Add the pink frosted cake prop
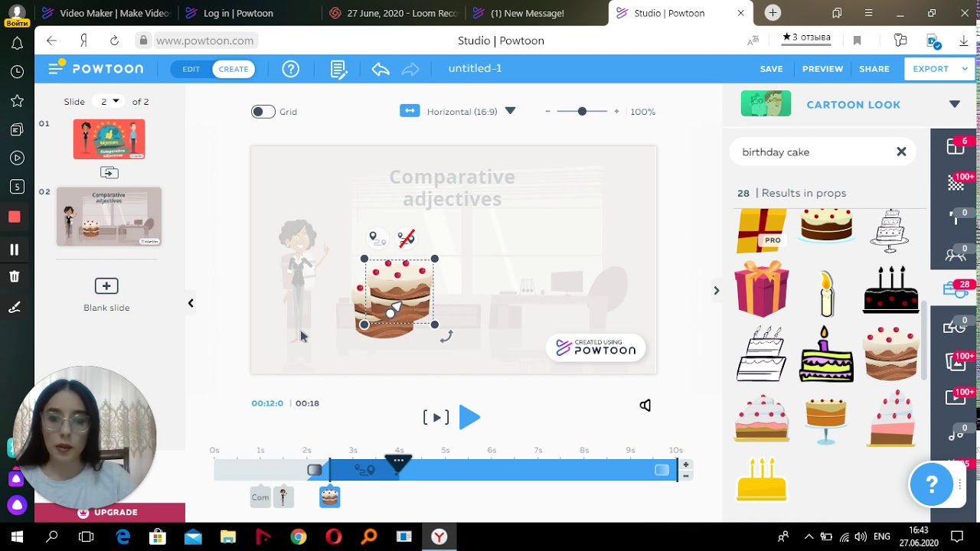Screen dimensions: 980x551 tap(762, 419)
